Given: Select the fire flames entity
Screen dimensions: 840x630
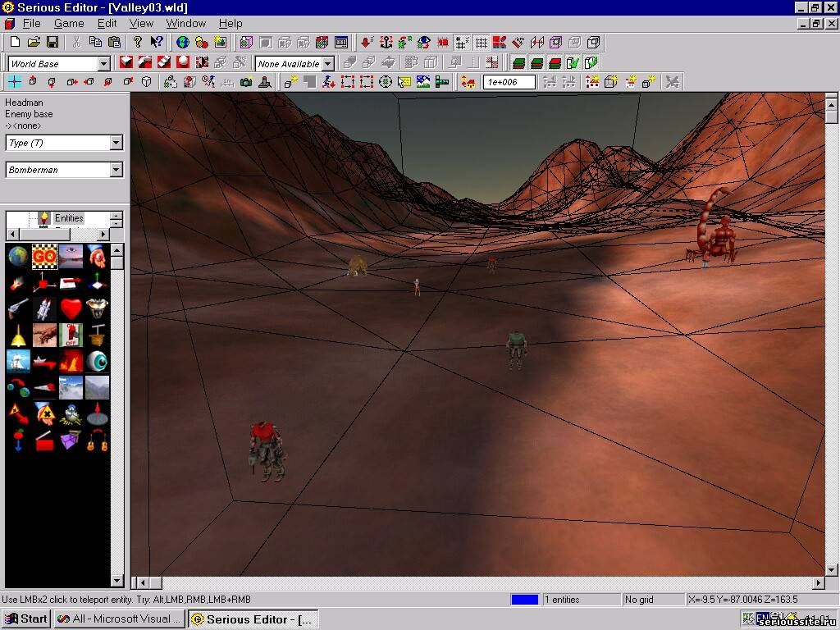Looking at the screenshot, I should click(71, 361).
